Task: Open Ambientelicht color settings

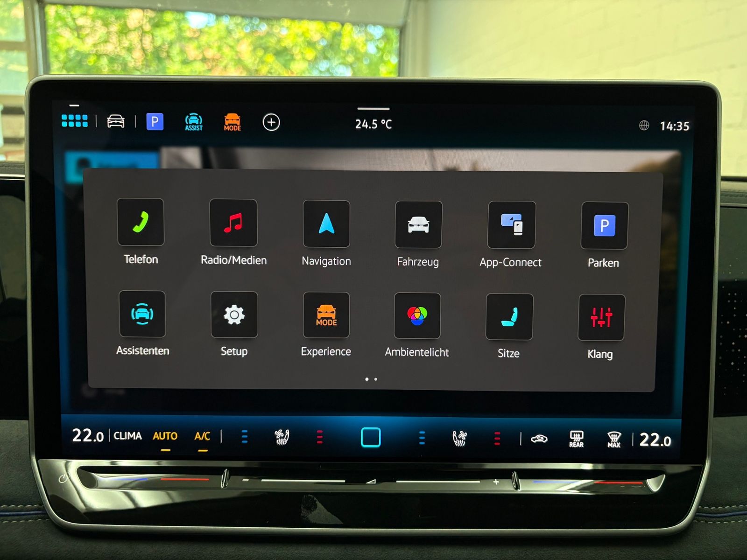Action: click(417, 315)
